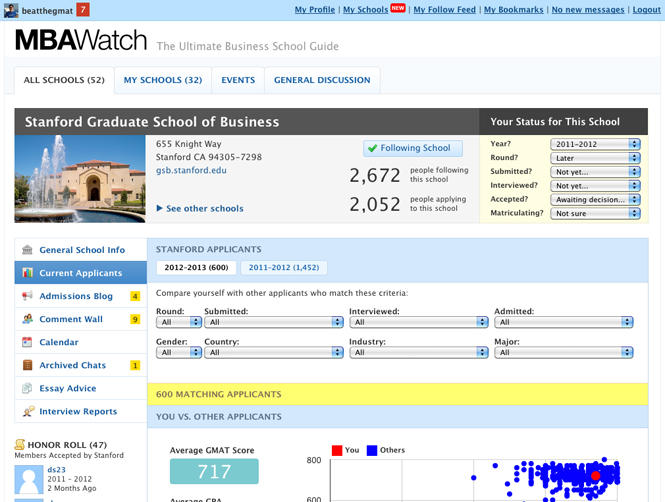
Task: Open the Year status dropdown
Action: coord(595,144)
